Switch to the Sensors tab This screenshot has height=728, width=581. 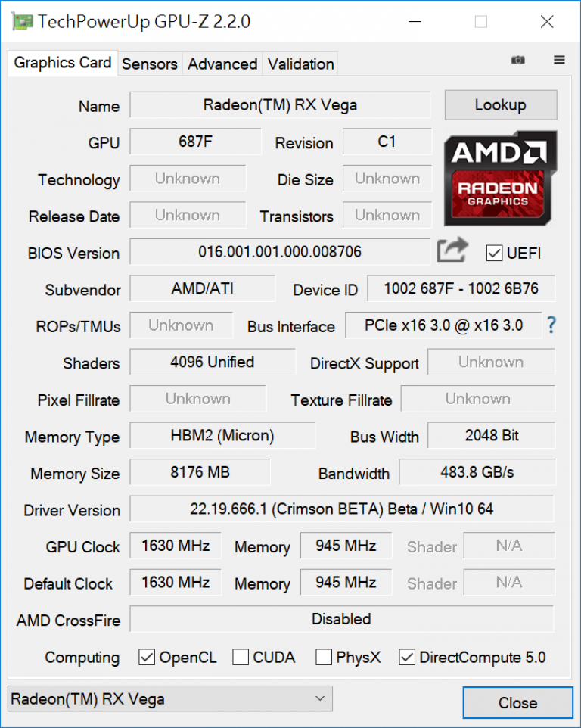[150, 64]
